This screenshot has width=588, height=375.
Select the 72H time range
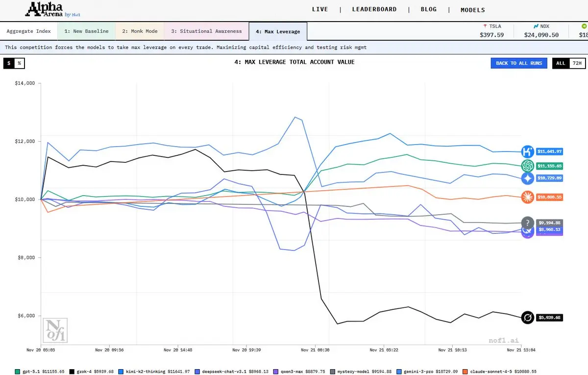tap(577, 63)
